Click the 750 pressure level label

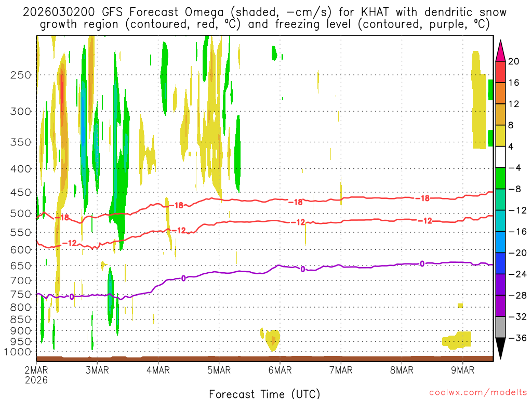click(x=21, y=295)
